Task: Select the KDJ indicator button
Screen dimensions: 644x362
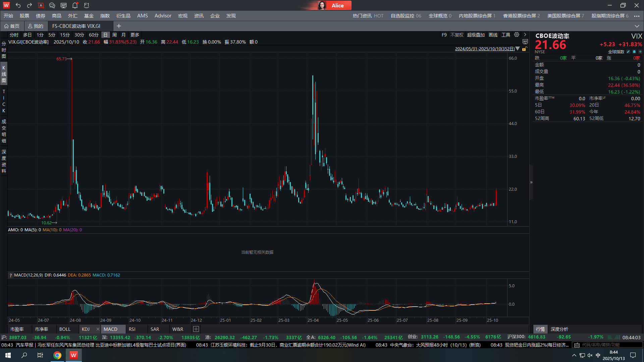Action: coord(86,329)
